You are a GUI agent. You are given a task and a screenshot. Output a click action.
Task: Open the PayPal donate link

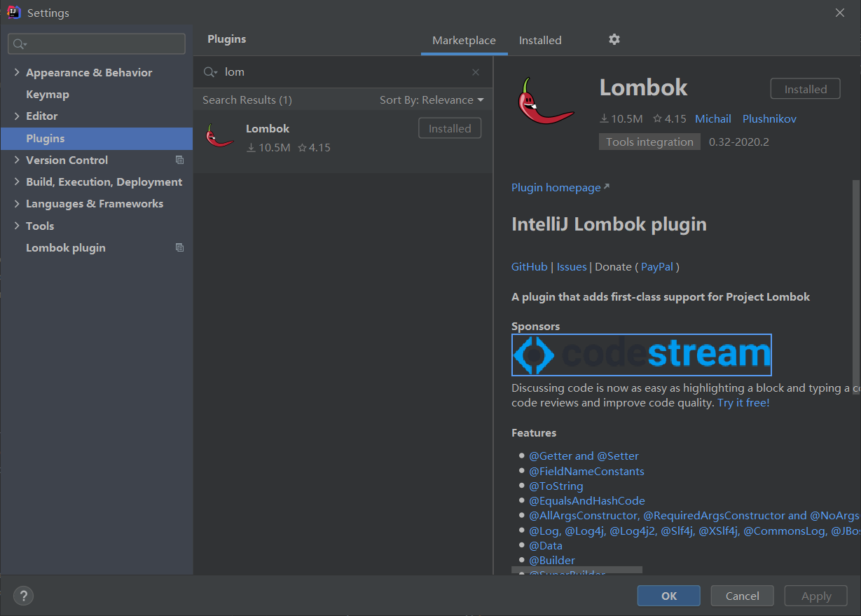tap(657, 266)
